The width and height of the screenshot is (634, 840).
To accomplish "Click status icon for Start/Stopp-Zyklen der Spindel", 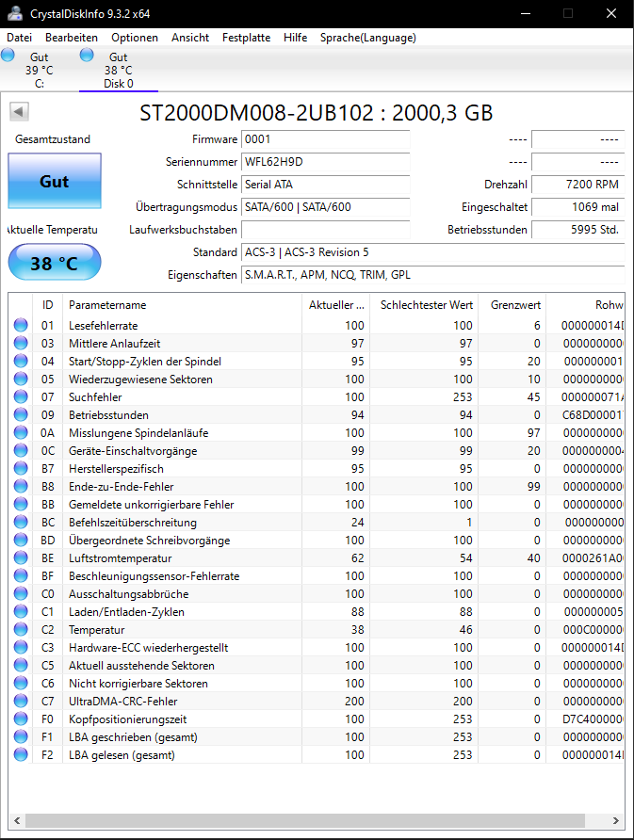I will 21,361.
